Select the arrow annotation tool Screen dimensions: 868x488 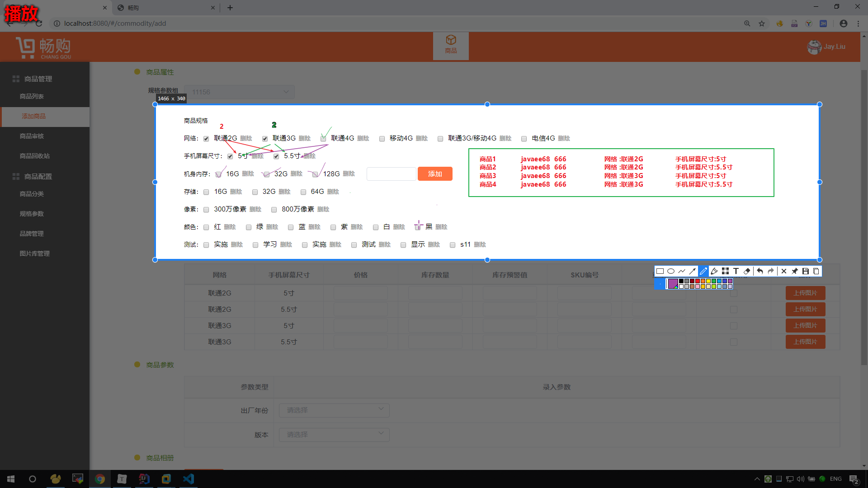[x=693, y=271]
